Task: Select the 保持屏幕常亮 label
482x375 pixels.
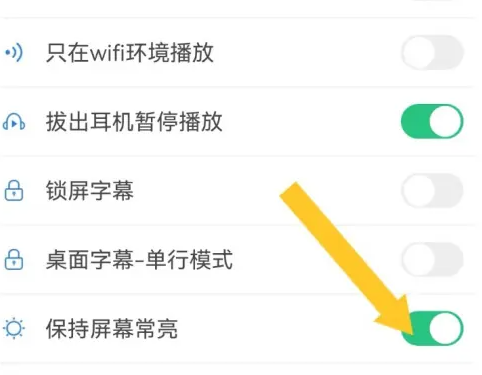Action: click(112, 329)
